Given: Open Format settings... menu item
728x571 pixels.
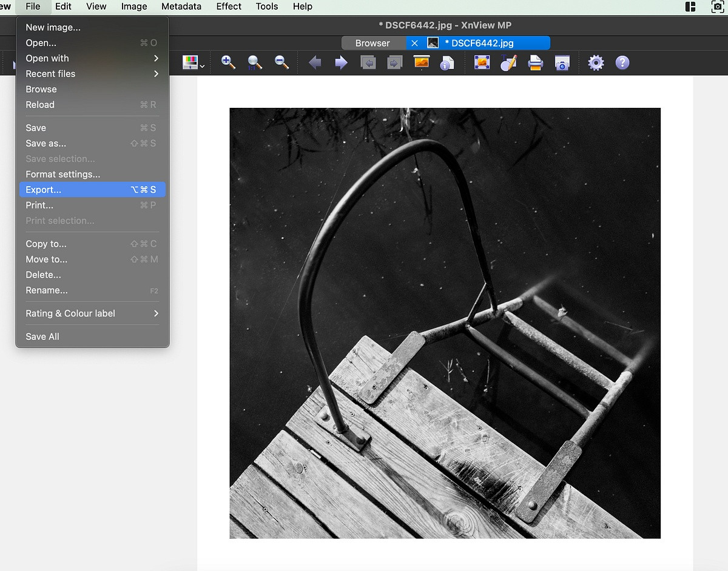Looking at the screenshot, I should 92,174.
